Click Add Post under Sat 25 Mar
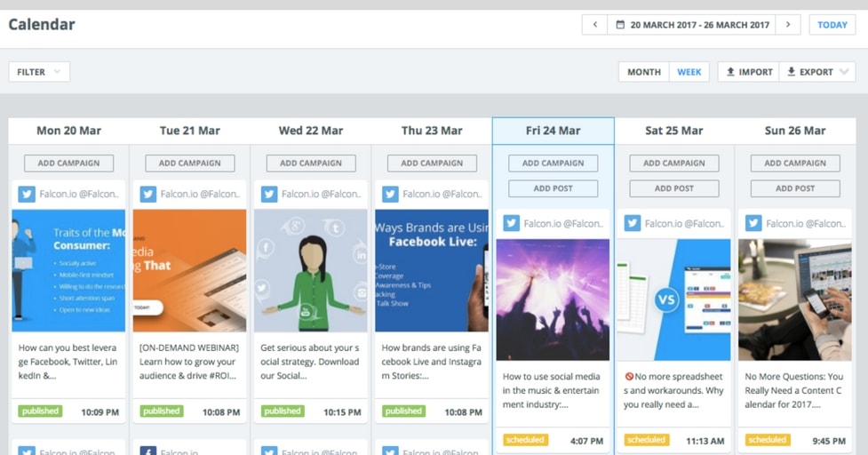Screen dimensions: 868x455 pos(673,188)
